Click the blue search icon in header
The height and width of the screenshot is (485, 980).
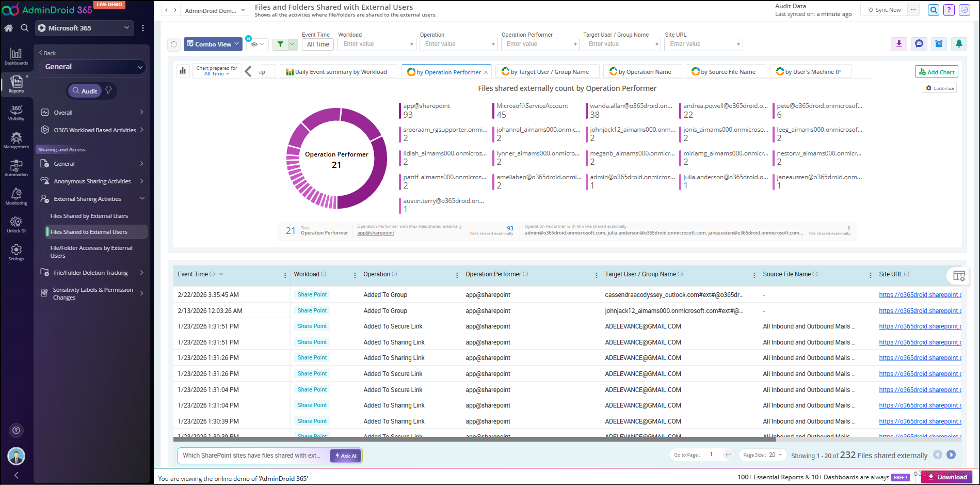(x=934, y=10)
